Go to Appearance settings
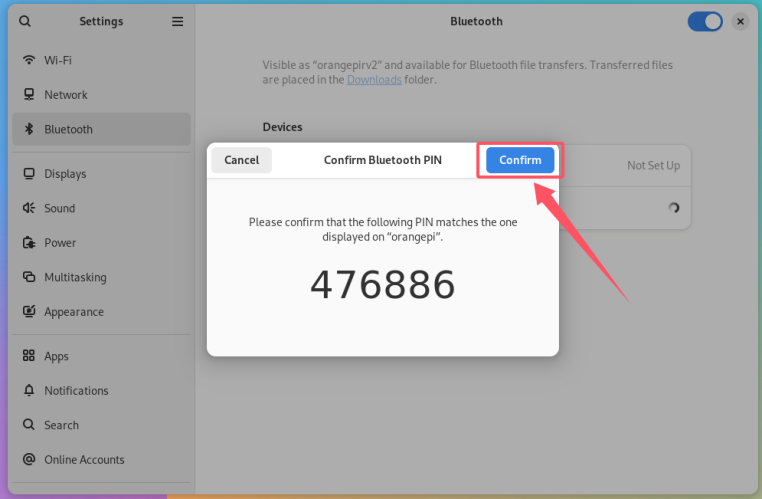762x499 pixels. pos(102,312)
